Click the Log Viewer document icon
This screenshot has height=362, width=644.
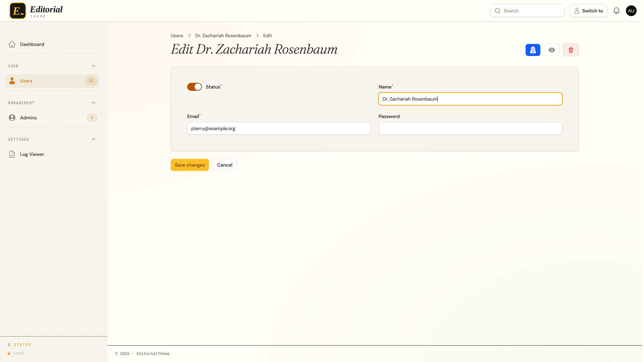[12, 154]
